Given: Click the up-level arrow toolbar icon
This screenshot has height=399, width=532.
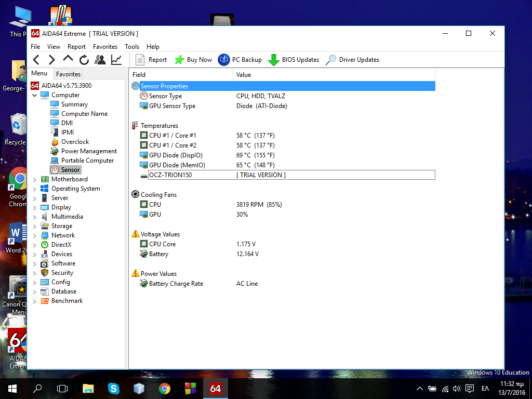Looking at the screenshot, I should (68, 59).
